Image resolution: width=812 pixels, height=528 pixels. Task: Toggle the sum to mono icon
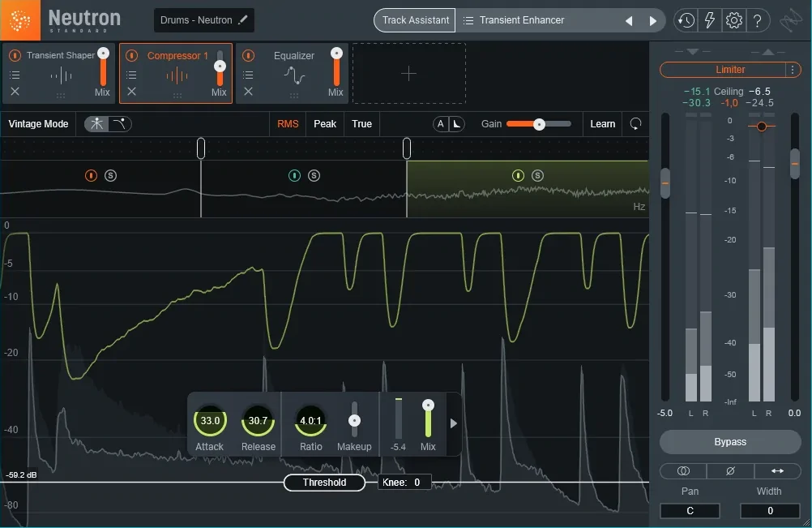coord(683,470)
